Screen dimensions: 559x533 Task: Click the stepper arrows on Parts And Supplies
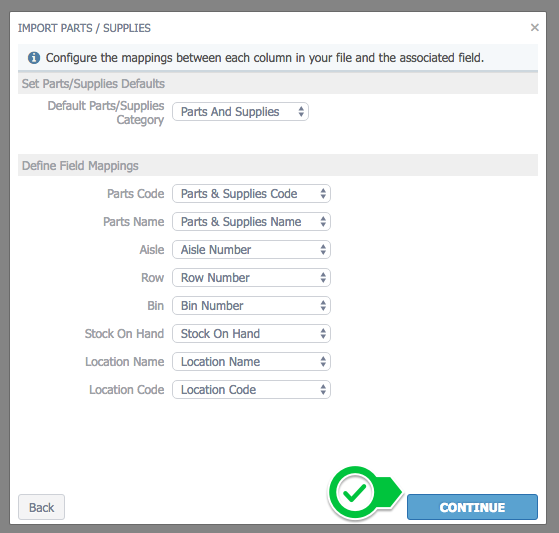[x=301, y=112]
